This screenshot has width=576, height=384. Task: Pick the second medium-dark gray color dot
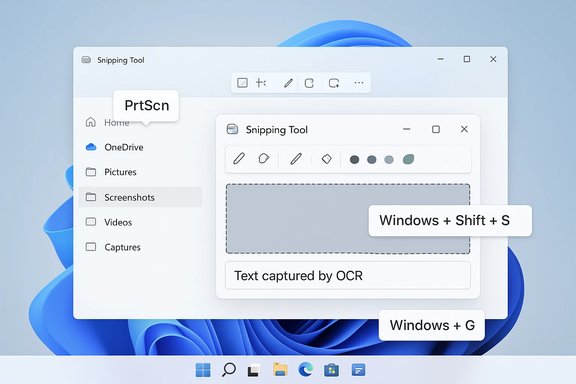click(x=372, y=159)
